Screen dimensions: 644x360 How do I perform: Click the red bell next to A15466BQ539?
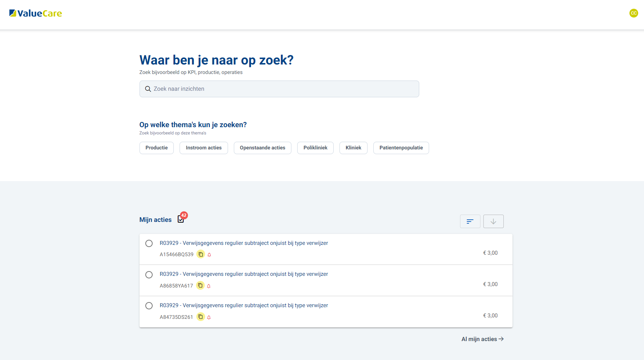209,255
